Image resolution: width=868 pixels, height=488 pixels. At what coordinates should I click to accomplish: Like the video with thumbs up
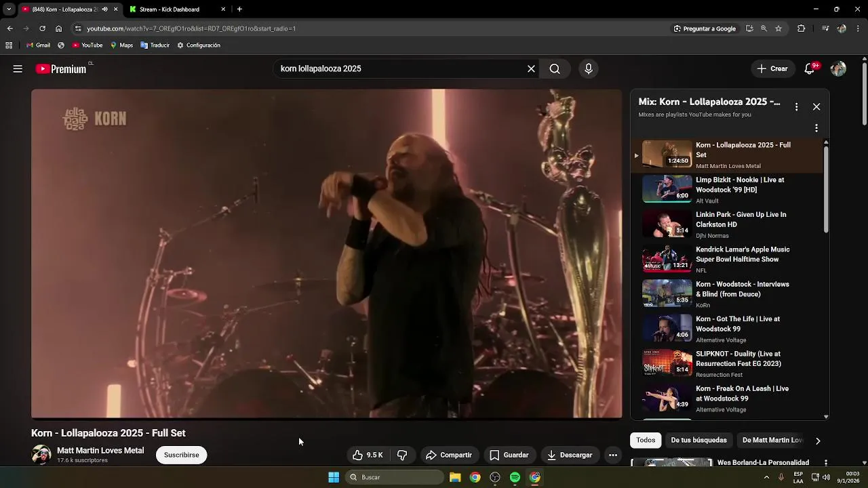pyautogui.click(x=367, y=455)
